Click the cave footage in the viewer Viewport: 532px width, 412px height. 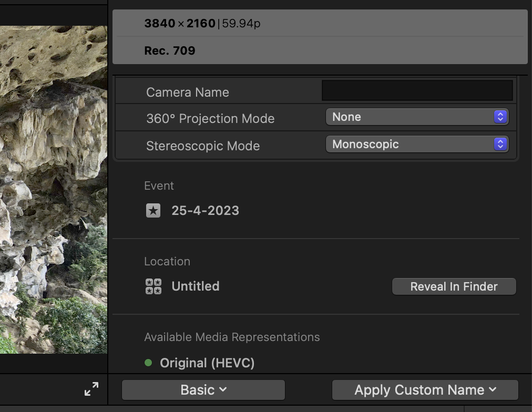click(x=53, y=189)
